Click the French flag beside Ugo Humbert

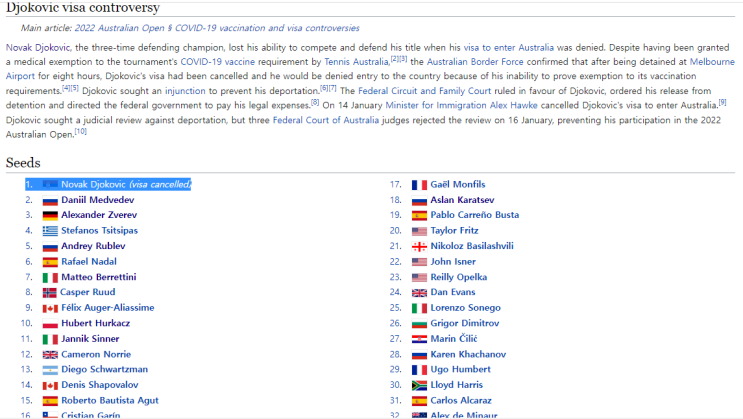(x=419, y=370)
